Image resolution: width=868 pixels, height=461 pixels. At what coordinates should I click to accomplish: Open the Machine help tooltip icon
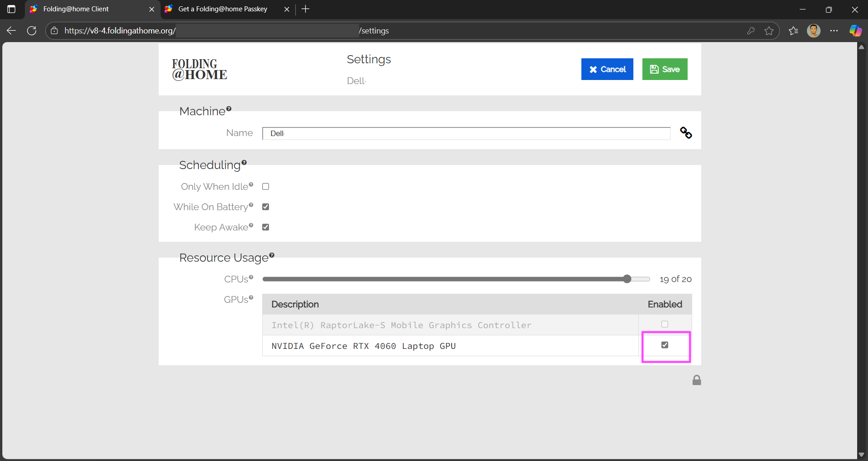tap(229, 109)
